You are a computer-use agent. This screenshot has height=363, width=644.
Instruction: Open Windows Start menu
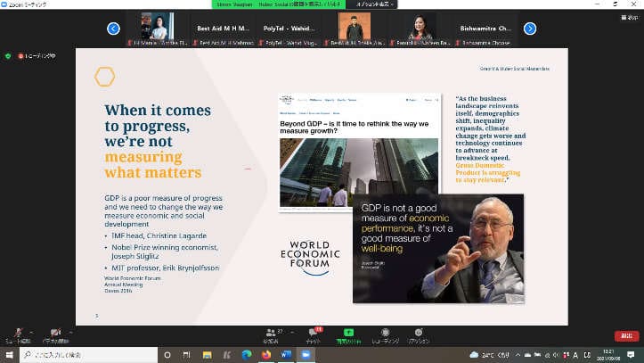[x=9, y=355]
